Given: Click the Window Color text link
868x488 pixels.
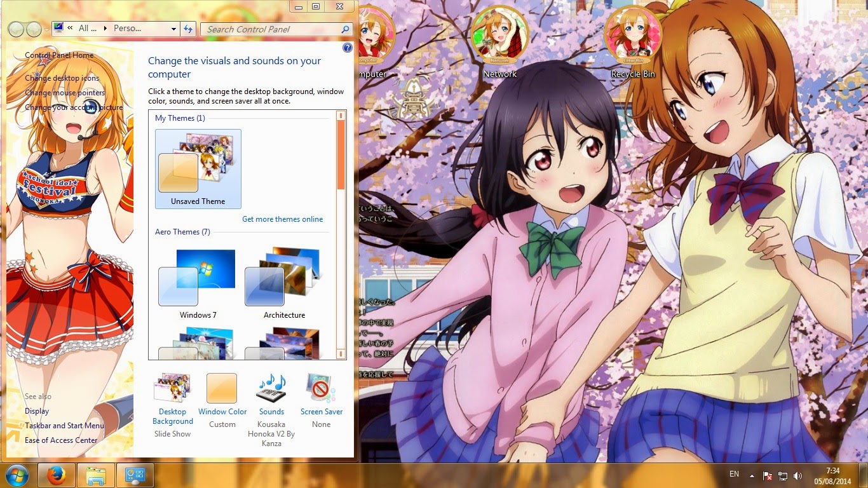Looking at the screenshot, I should click(222, 412).
